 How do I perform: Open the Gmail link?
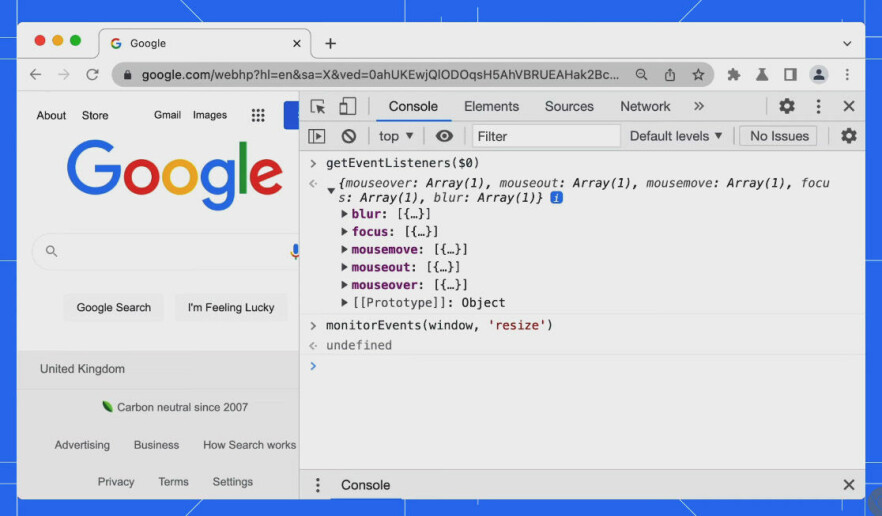(x=167, y=115)
